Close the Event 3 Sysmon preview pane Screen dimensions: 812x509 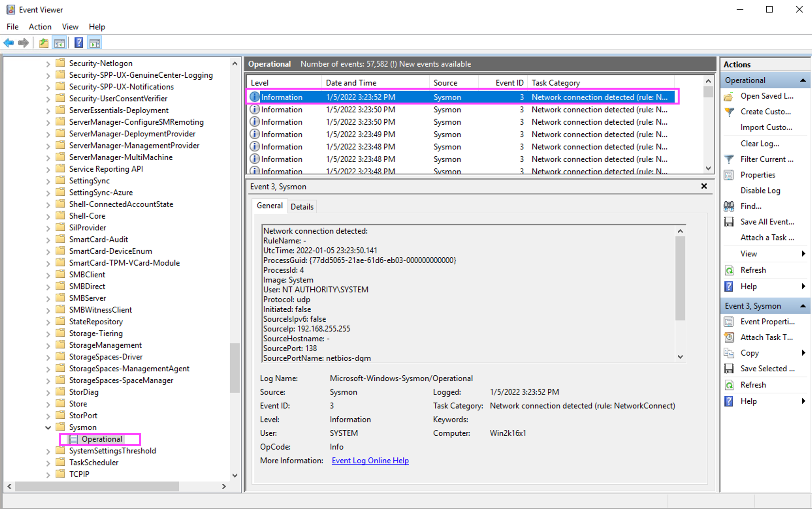tap(704, 186)
